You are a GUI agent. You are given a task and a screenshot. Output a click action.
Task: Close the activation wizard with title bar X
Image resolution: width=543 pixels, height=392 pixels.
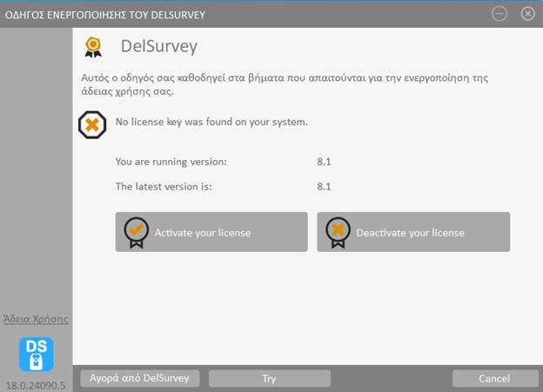[x=527, y=13]
